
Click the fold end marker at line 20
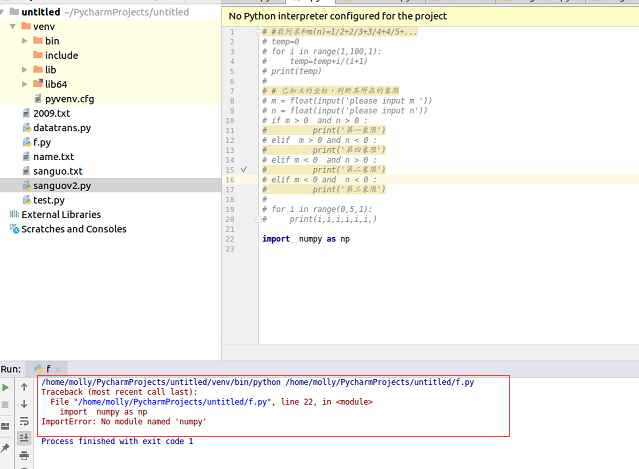(x=258, y=219)
